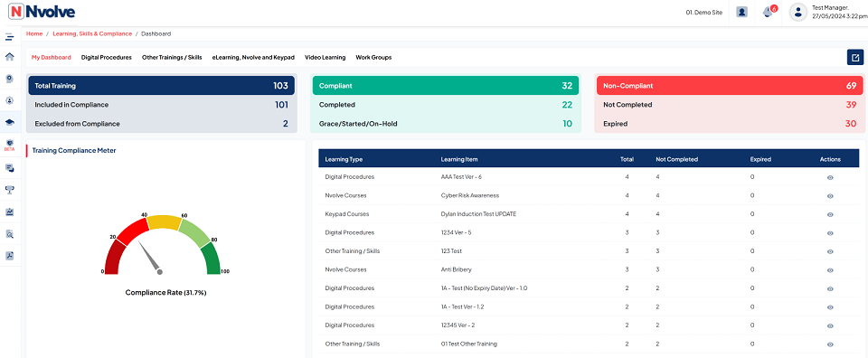Click the yellow 40-60 gauge segment
868x358 pixels.
click(164, 221)
